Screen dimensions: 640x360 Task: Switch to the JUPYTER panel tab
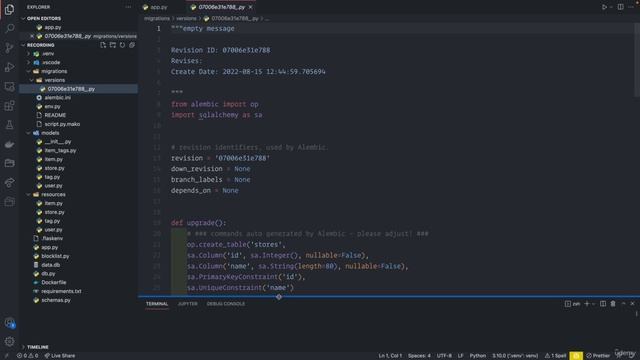(187, 304)
